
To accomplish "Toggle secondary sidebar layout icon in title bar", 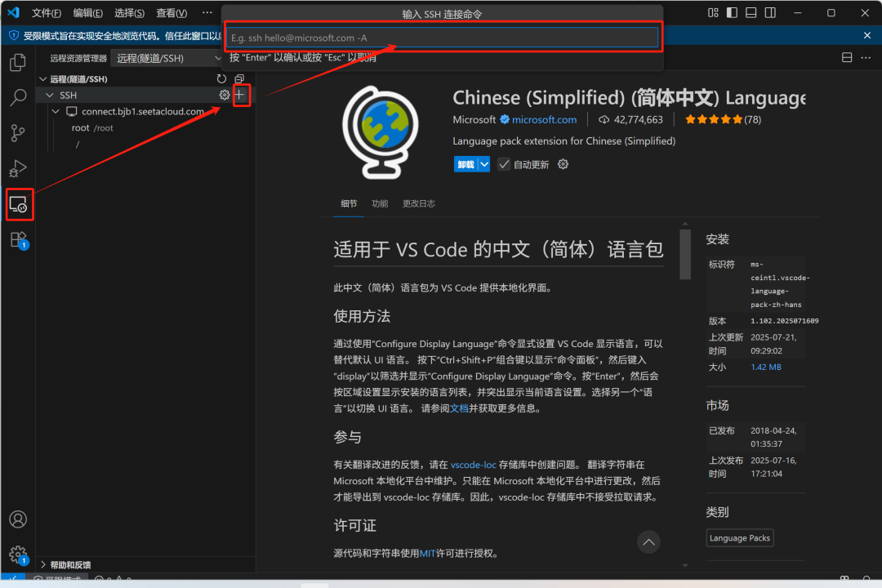I will coord(770,12).
